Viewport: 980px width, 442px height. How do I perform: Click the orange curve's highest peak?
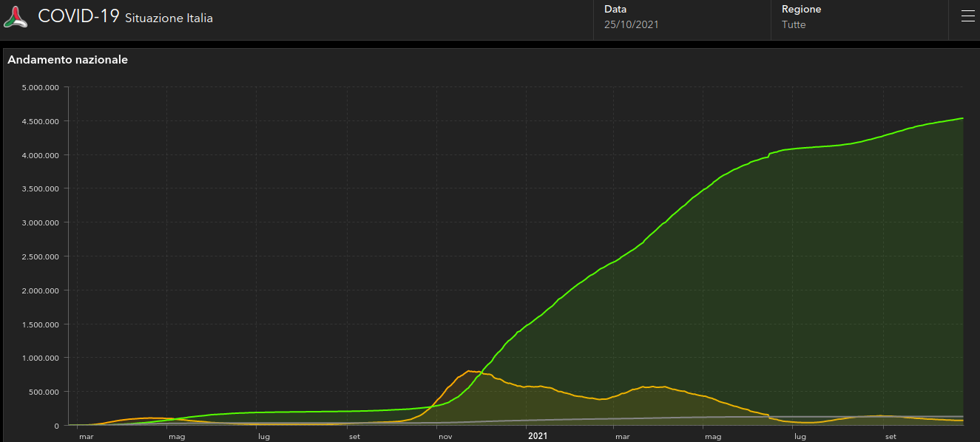point(469,371)
